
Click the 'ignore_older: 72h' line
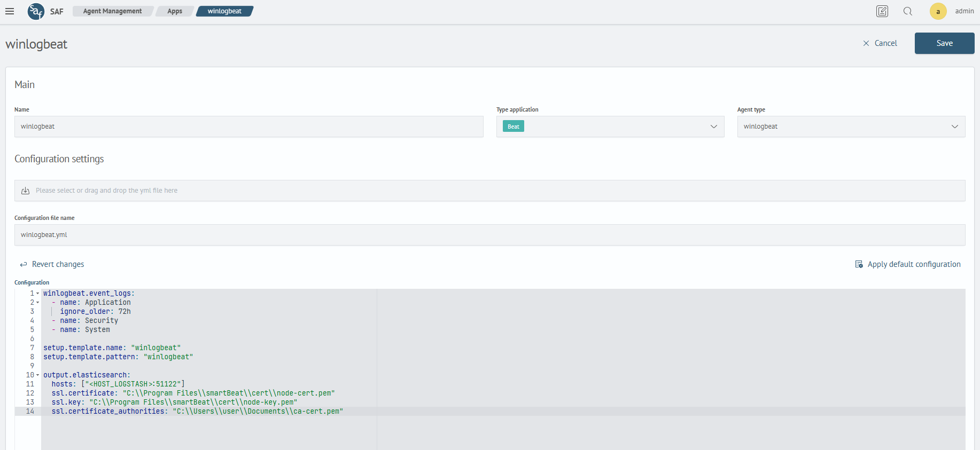[95, 312]
